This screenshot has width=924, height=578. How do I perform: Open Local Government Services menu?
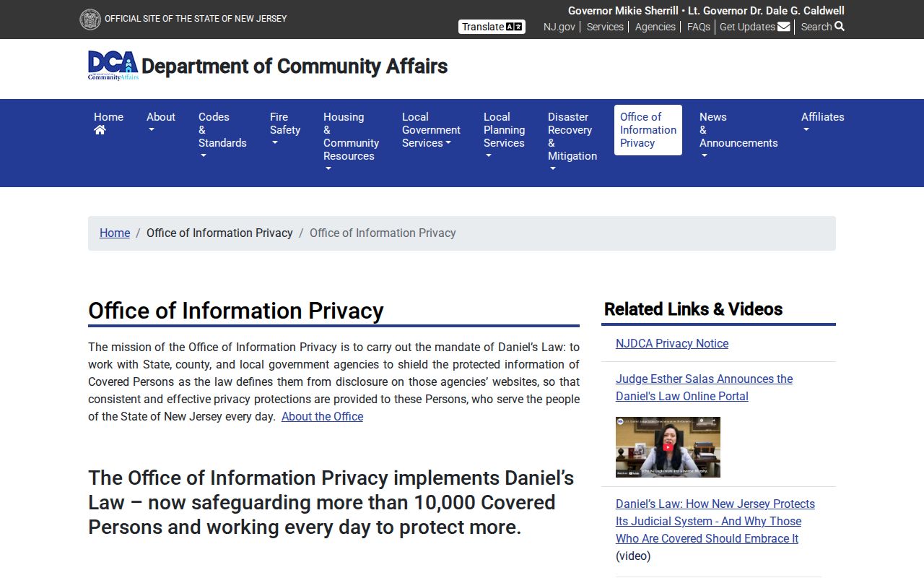point(431,130)
